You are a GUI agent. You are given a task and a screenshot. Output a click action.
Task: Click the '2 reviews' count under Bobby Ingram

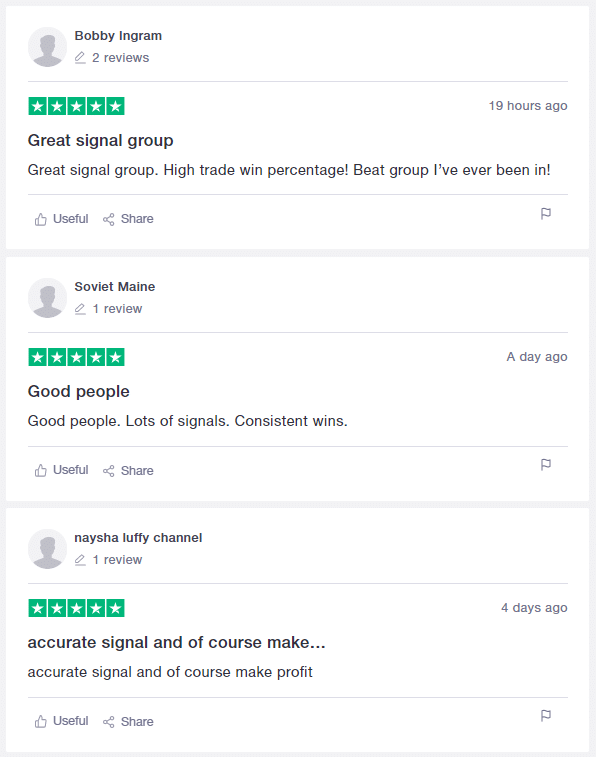click(x=120, y=58)
